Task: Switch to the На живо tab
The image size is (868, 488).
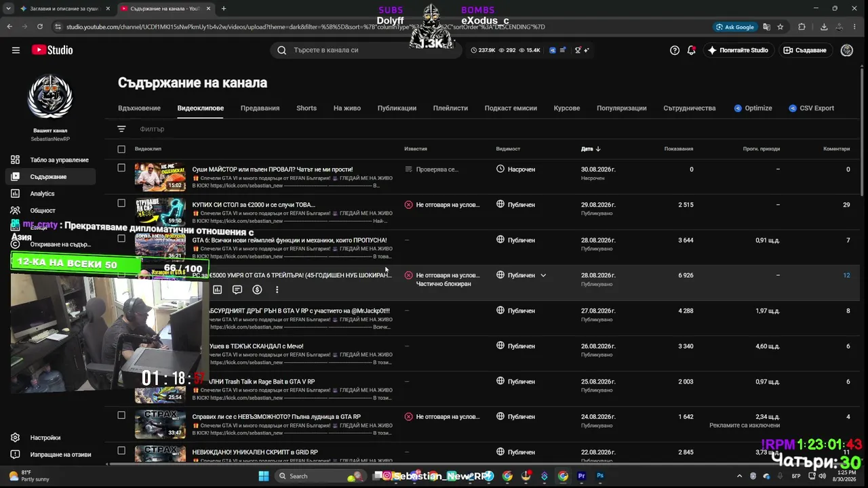Action: tap(347, 108)
